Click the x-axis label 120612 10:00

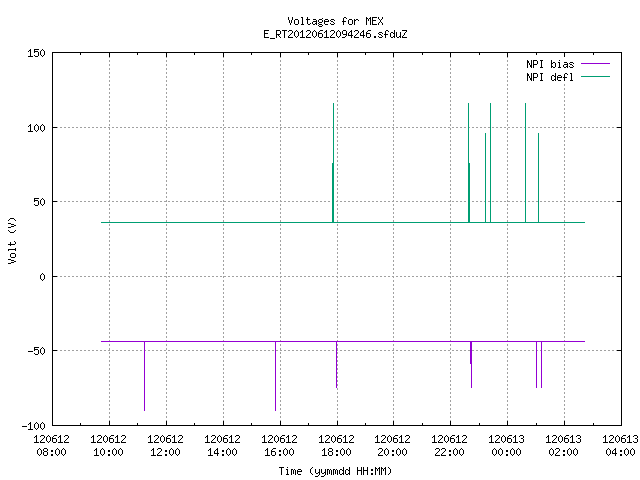(109, 446)
